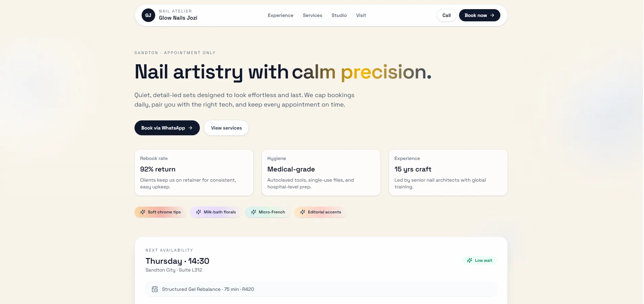Screen dimensions: 644x304
Task: Select Book via WhatsApp
Action: [167, 128]
